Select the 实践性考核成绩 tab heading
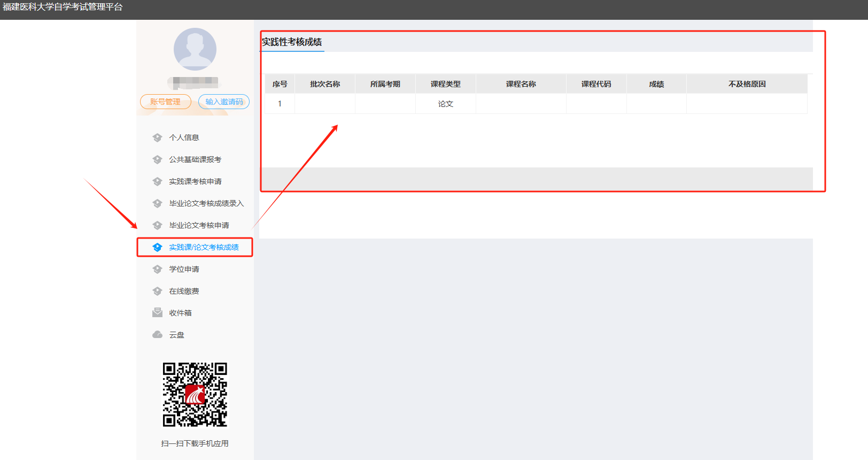Image resolution: width=868 pixels, height=460 pixels. click(x=292, y=42)
